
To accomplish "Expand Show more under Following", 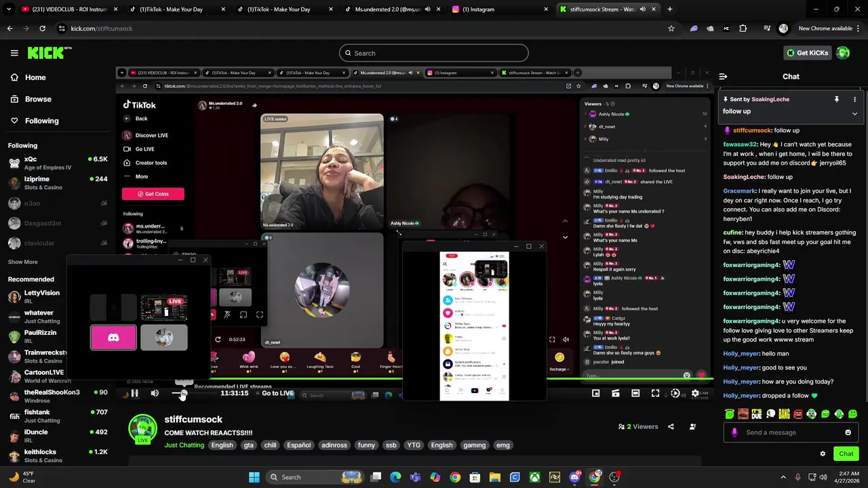I will point(23,262).
